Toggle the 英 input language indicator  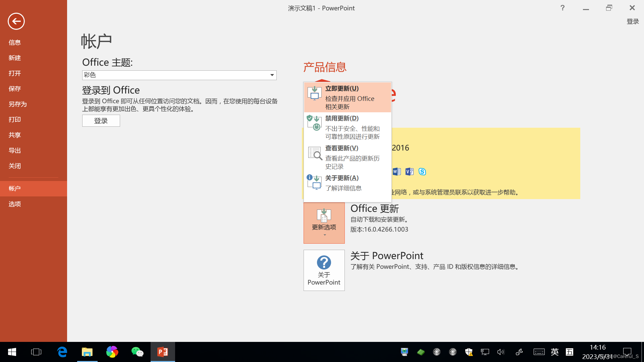[554, 352]
